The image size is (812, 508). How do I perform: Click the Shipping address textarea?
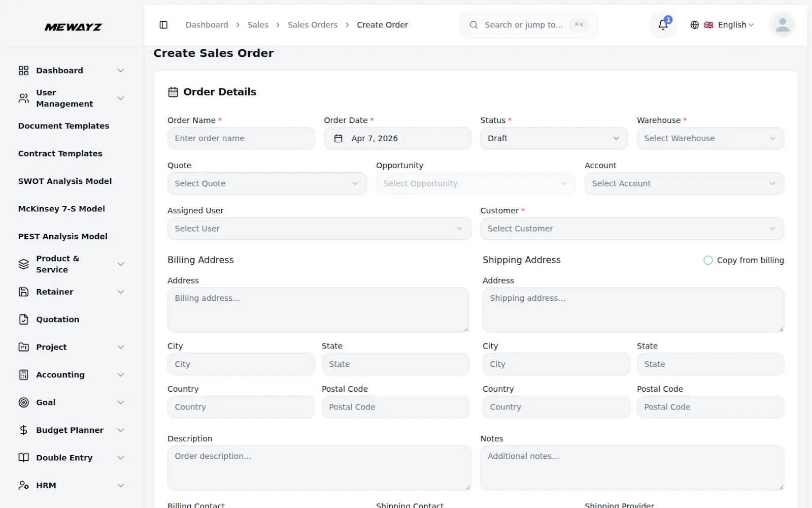pos(633,310)
